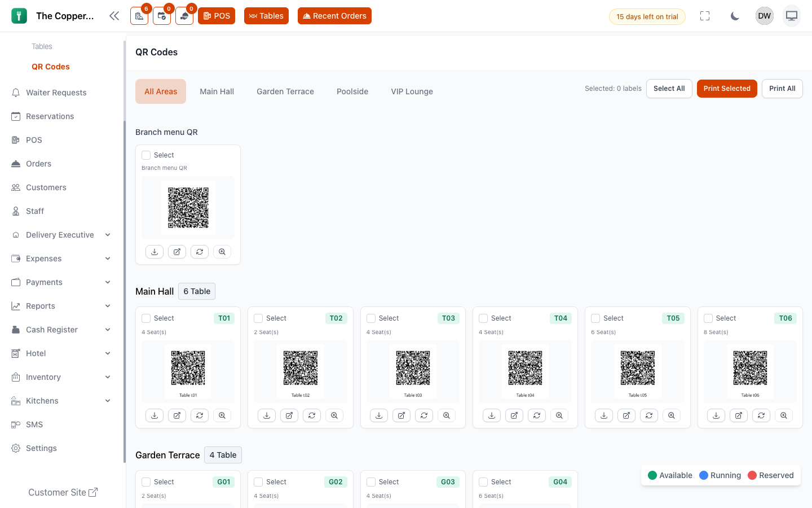812x508 pixels.
Task: Zoom into Branch menu QR code
Action: pyautogui.click(x=222, y=252)
